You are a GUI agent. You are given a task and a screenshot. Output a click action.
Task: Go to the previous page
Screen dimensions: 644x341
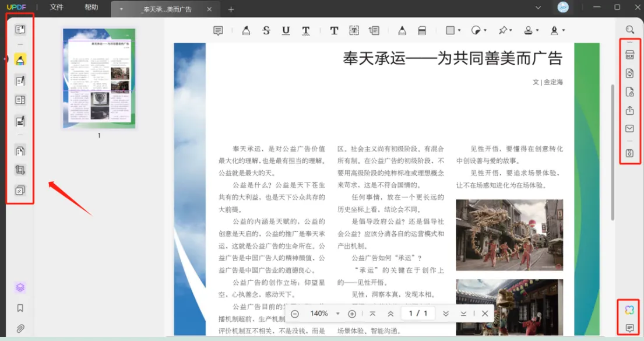click(x=390, y=314)
